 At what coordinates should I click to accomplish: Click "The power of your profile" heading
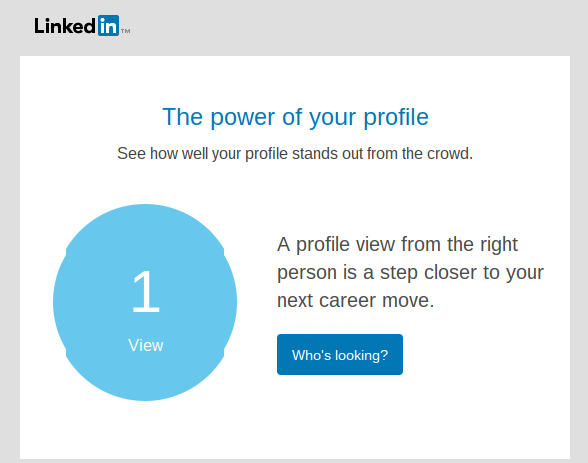(295, 117)
